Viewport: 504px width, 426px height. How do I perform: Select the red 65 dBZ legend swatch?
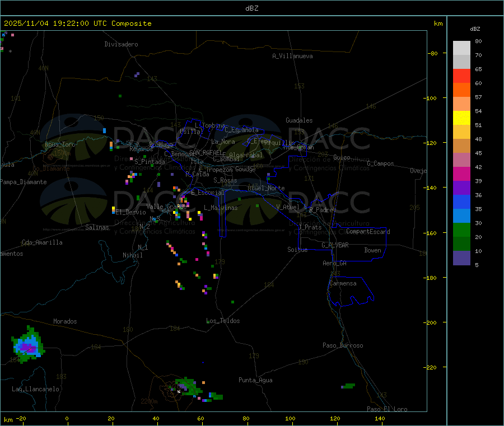tap(461, 76)
